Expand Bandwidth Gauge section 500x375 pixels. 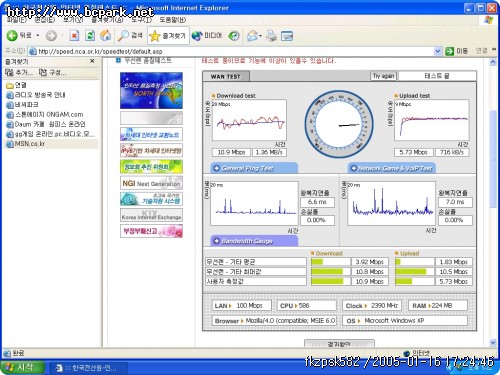tap(254, 241)
